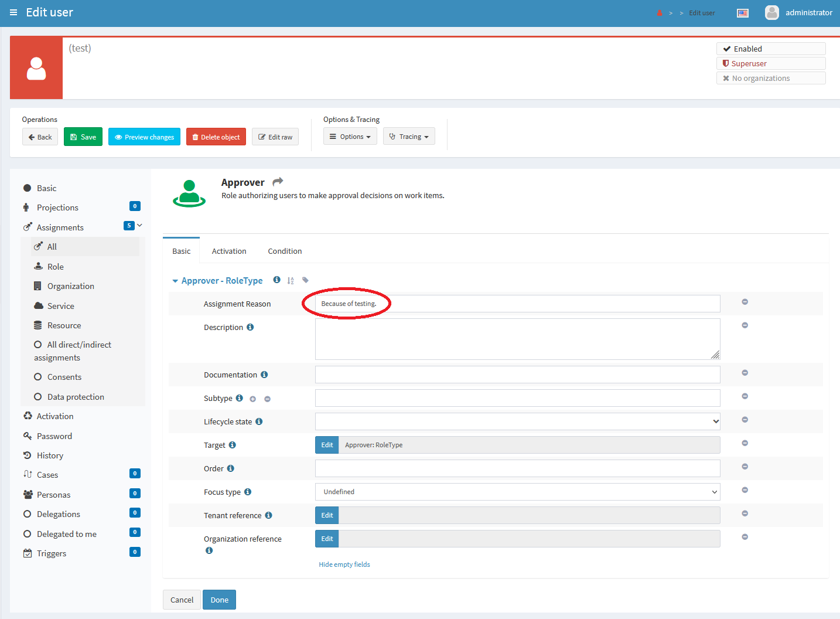Open the Options dropdown menu
This screenshot has width=840, height=619.
(x=350, y=137)
